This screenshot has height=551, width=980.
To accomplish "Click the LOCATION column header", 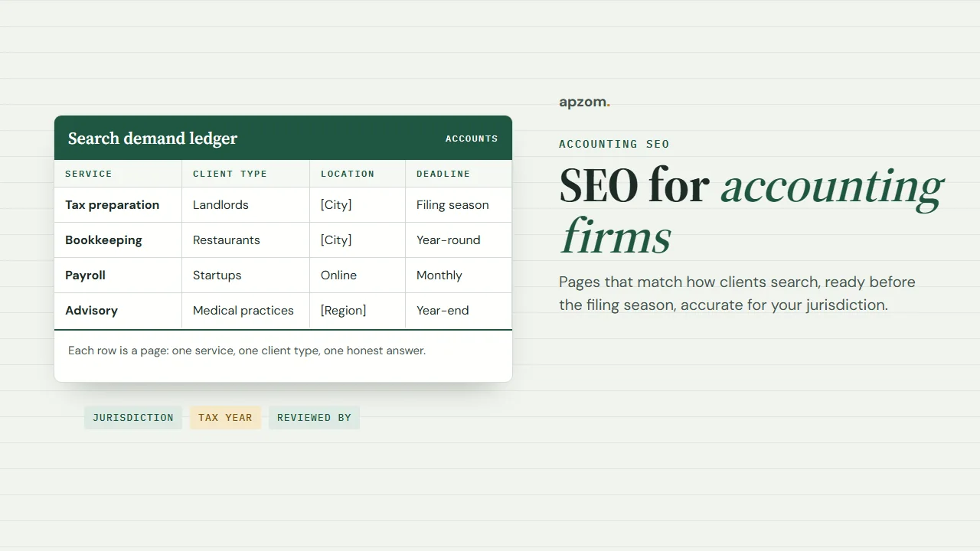I will tap(358, 174).
